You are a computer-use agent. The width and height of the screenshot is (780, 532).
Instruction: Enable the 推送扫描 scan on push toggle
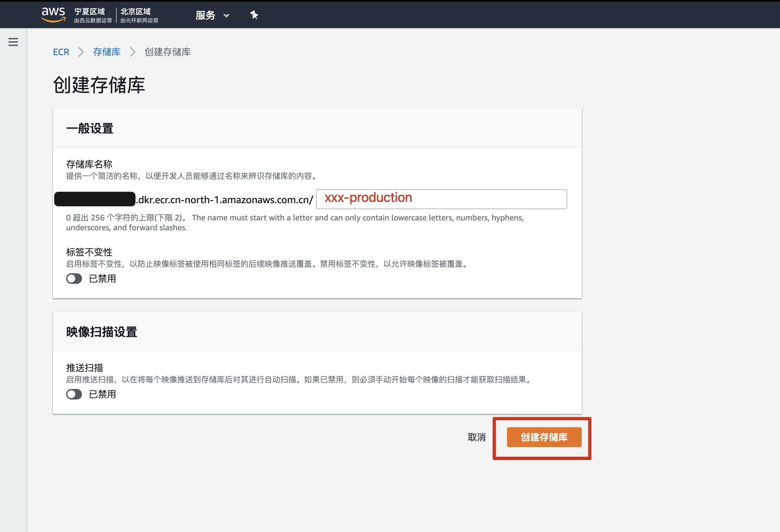click(x=74, y=394)
